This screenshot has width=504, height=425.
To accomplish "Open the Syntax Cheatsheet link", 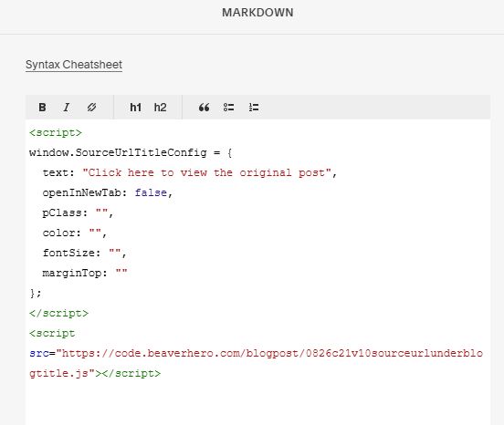I will 74,65.
